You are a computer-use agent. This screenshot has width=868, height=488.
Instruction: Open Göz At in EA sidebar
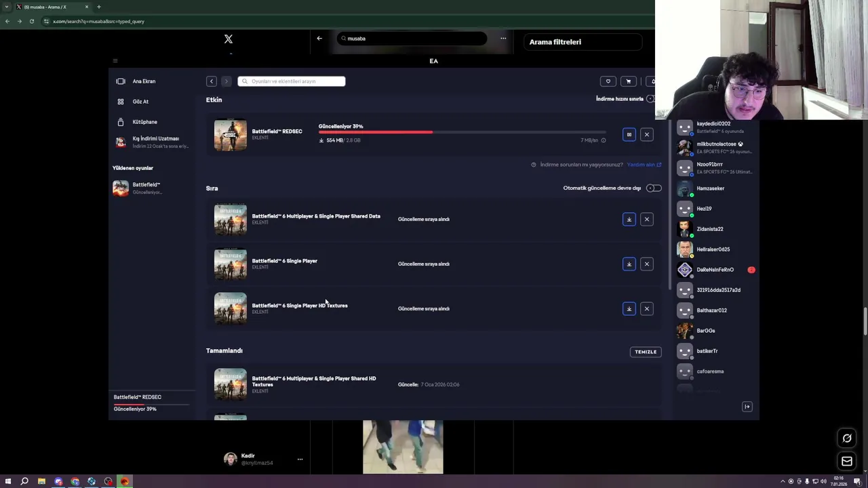point(140,102)
